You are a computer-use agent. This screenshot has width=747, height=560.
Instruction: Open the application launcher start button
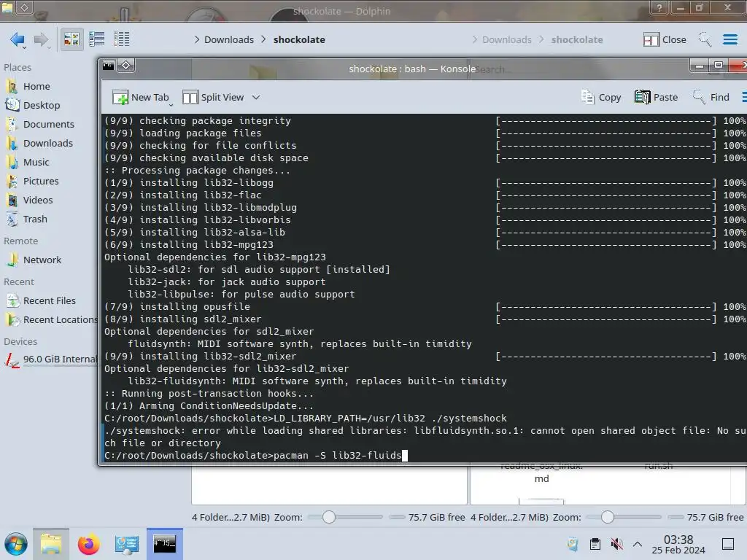click(16, 544)
